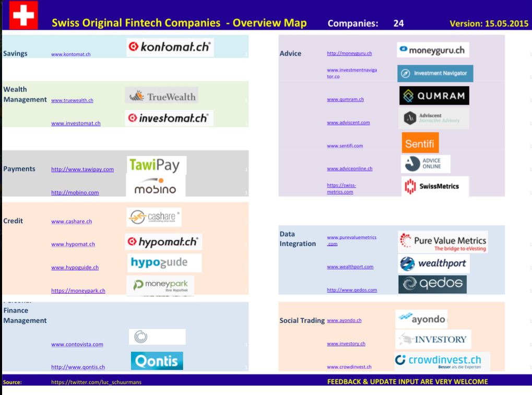The width and height of the screenshot is (532, 395).
Task: Click the Wealth Management category label
Action: [25, 95]
